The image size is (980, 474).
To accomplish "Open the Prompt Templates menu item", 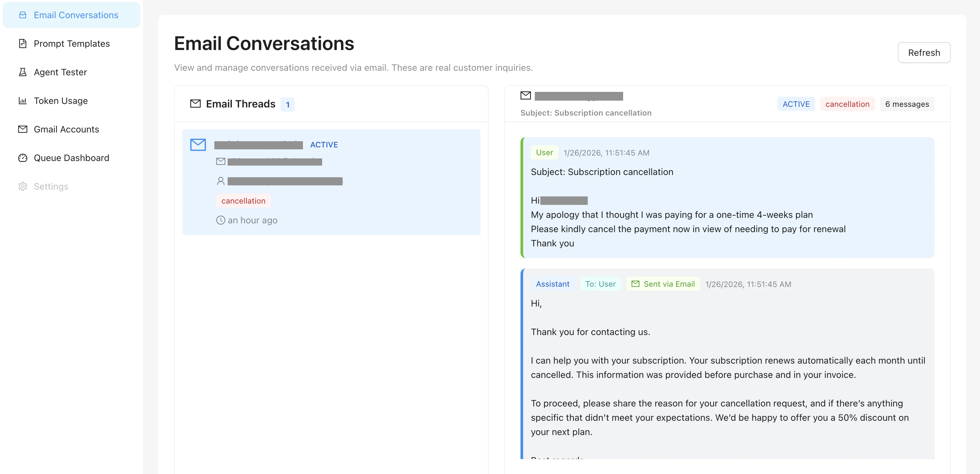I will pos(71,44).
